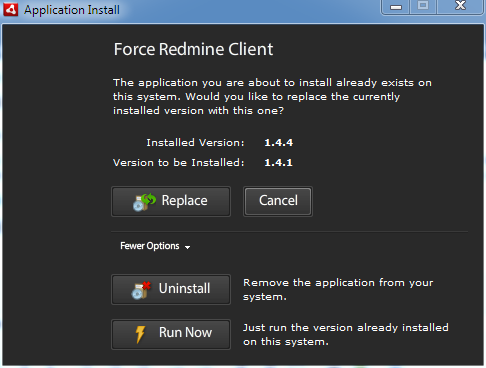This screenshot has height=368, width=486.
Task: Click the 'Installed Version:' label
Action: tap(195, 143)
